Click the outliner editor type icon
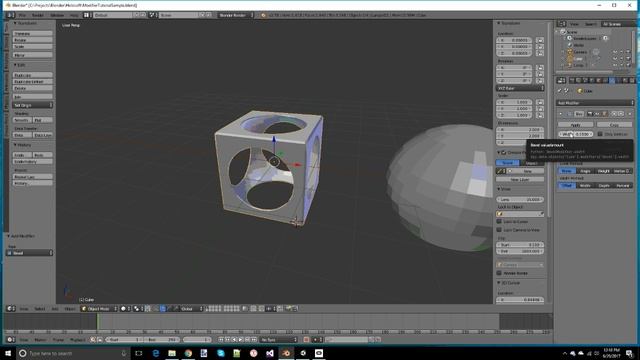This screenshot has width=640, height=360. 562,24
